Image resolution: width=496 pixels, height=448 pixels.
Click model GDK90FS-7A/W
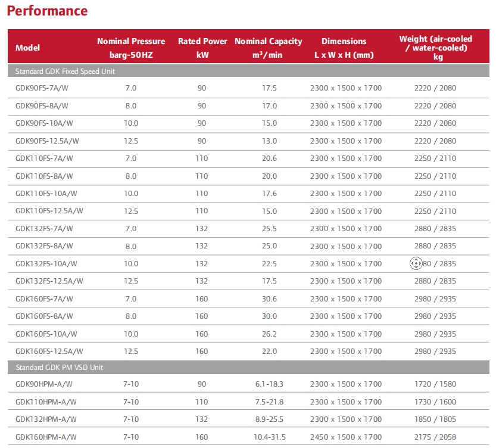click(x=42, y=88)
